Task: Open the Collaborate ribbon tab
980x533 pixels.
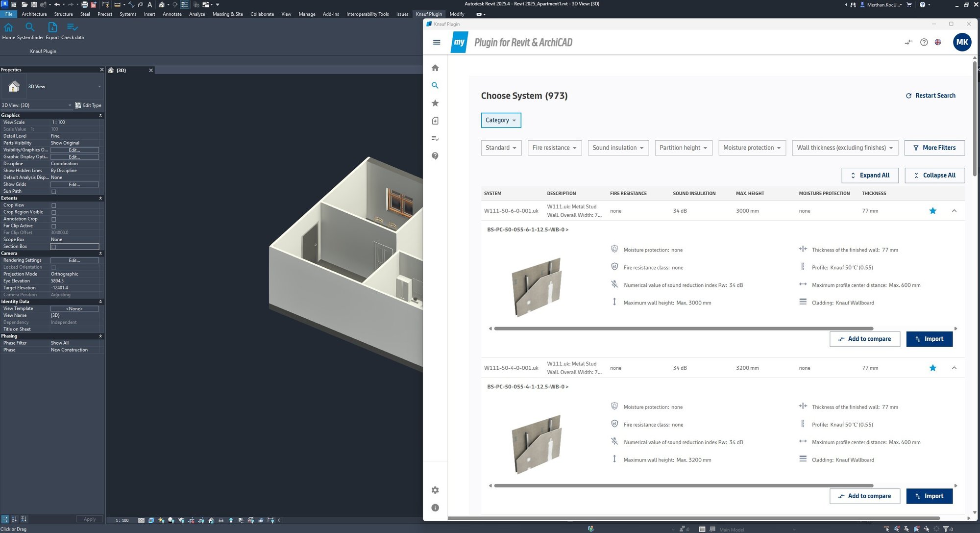Action: (x=262, y=14)
